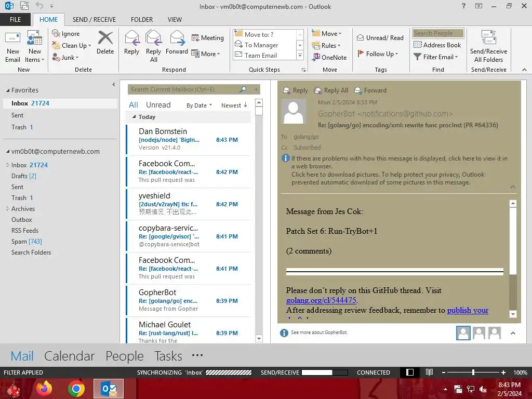Switch to Reading view in status bar
The width and height of the screenshot is (532, 399).
pyautogui.click(x=429, y=372)
